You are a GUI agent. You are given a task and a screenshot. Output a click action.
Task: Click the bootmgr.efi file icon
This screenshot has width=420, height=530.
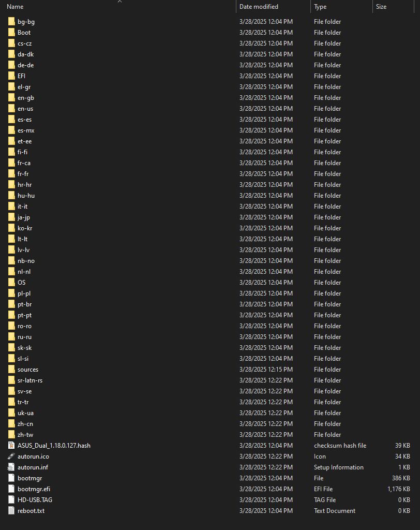[12, 489]
